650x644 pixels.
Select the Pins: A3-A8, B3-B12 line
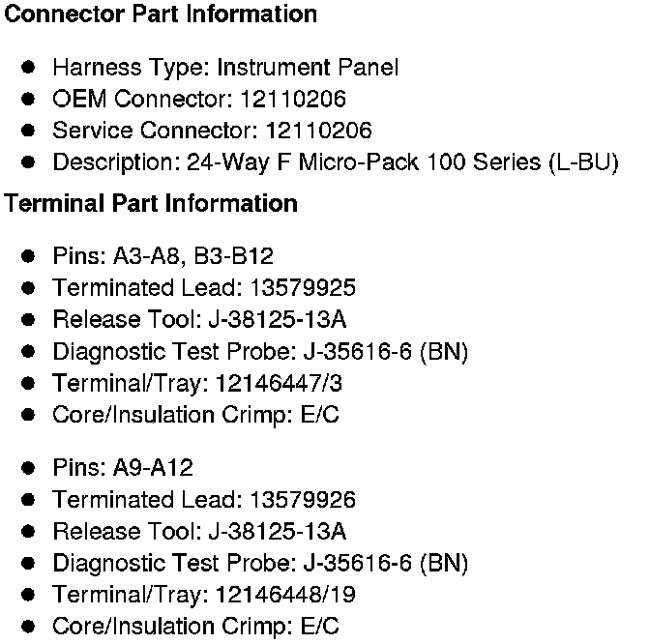(162, 256)
